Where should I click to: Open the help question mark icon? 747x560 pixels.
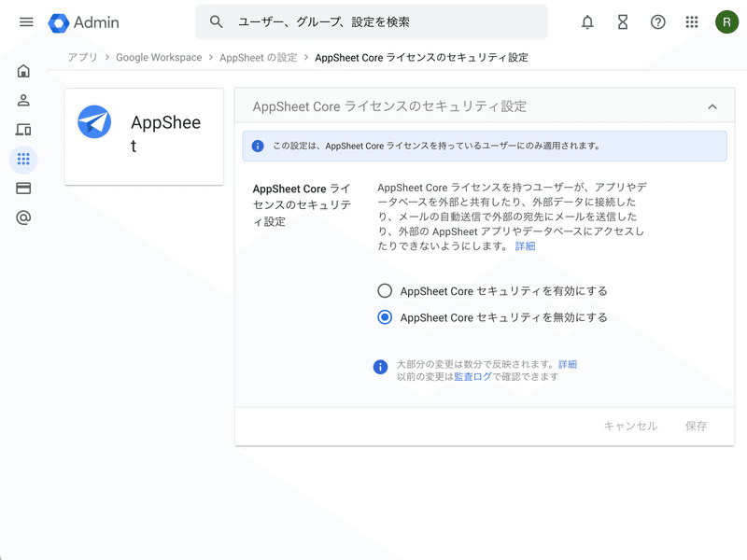(658, 22)
